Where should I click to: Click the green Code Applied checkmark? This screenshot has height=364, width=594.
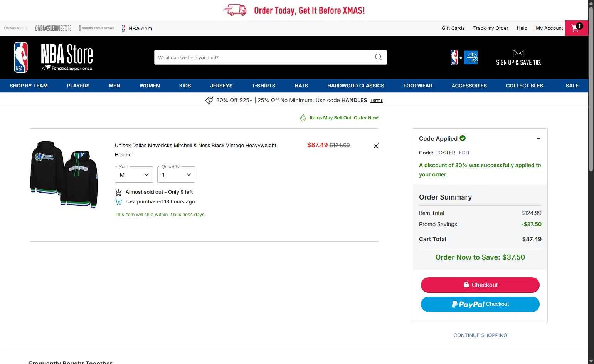[463, 138]
